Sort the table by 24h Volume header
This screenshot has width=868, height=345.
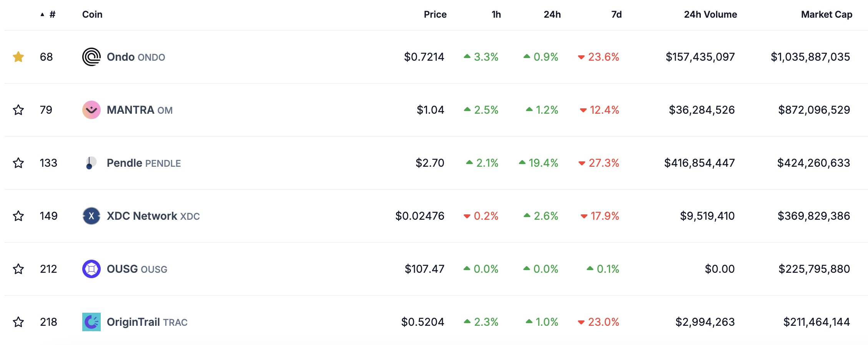(710, 15)
